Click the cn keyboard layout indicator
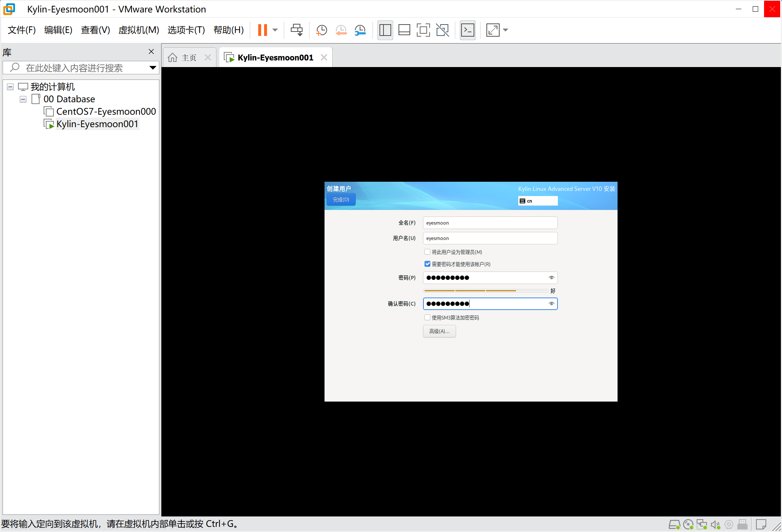 coord(538,201)
